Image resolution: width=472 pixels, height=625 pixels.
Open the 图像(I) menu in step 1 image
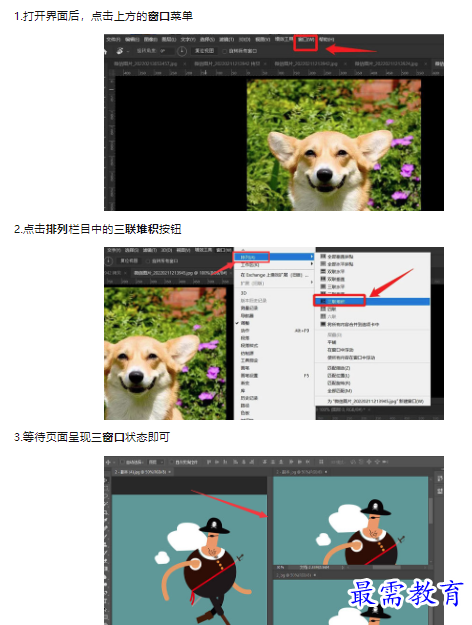tap(150, 39)
